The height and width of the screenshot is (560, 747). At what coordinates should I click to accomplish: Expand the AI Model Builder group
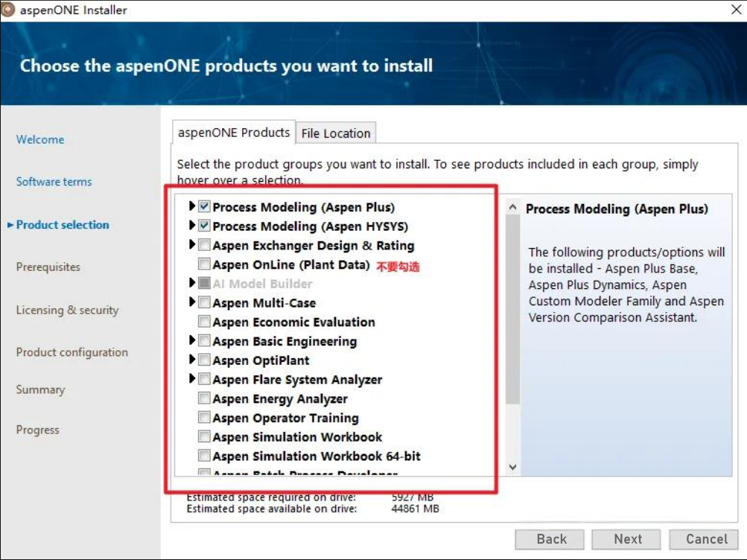coord(192,282)
